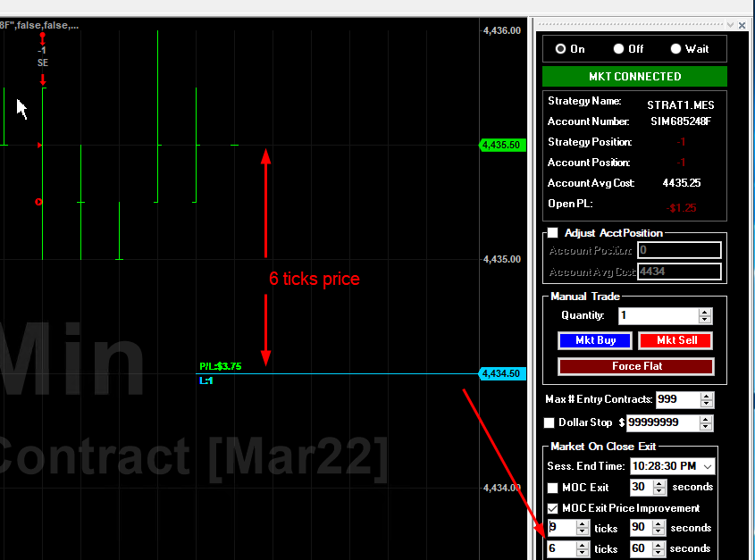Close the strategy panel with X
This screenshot has width=755, height=560.
[x=742, y=25]
